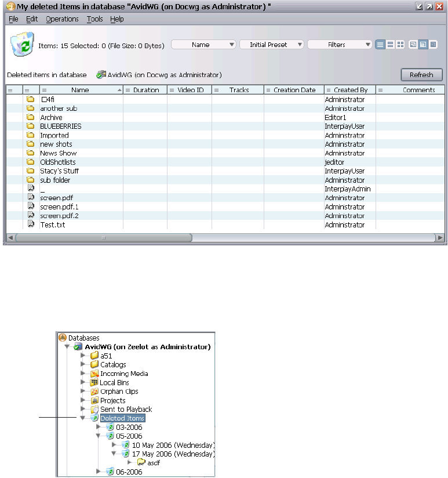Click the a51 folder icon in the tree
This screenshot has height=478, width=448.
[x=94, y=356]
